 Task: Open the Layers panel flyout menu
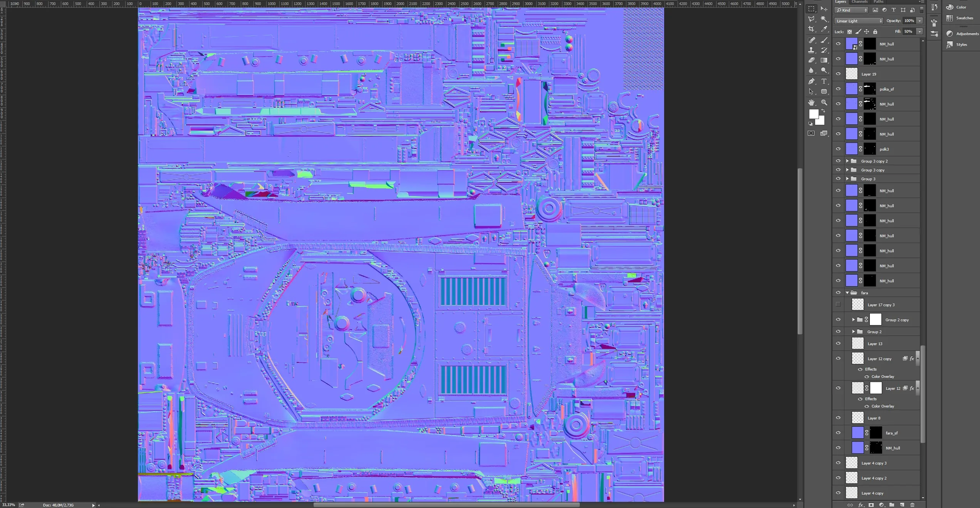(x=921, y=2)
